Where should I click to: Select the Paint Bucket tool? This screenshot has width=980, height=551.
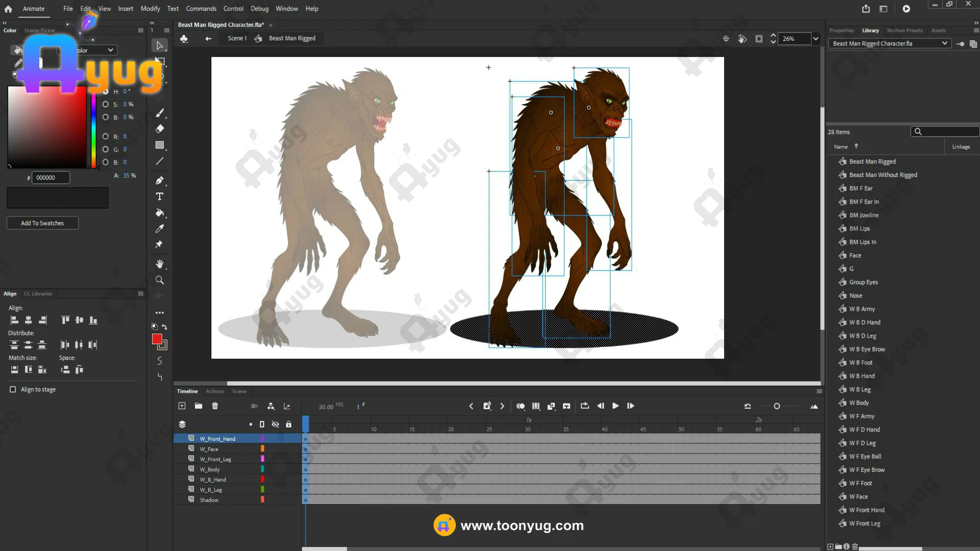point(160,213)
